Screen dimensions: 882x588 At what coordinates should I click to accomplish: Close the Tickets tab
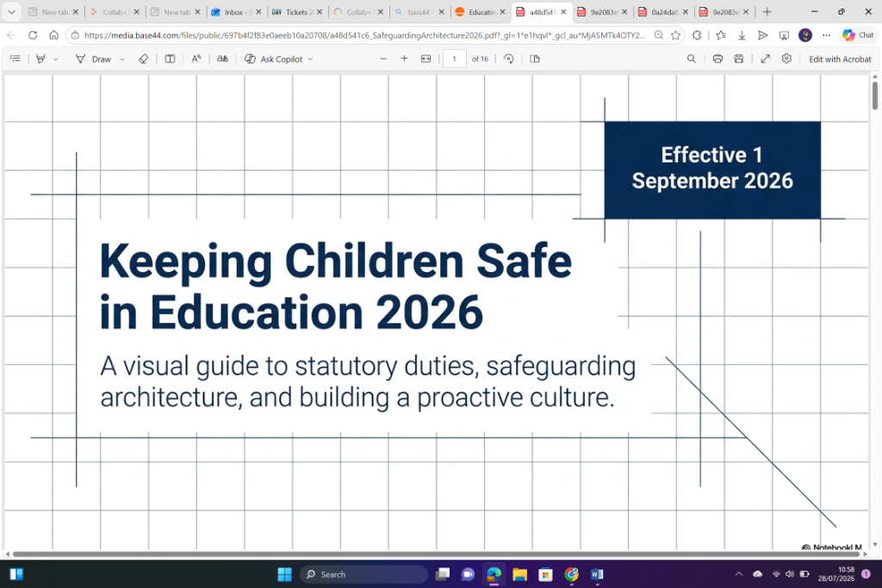(320, 12)
